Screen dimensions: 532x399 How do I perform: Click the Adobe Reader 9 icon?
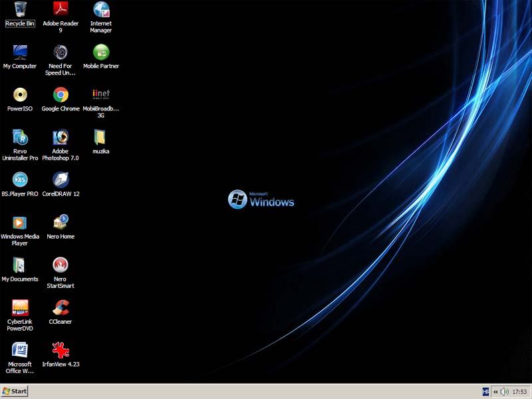[61, 10]
